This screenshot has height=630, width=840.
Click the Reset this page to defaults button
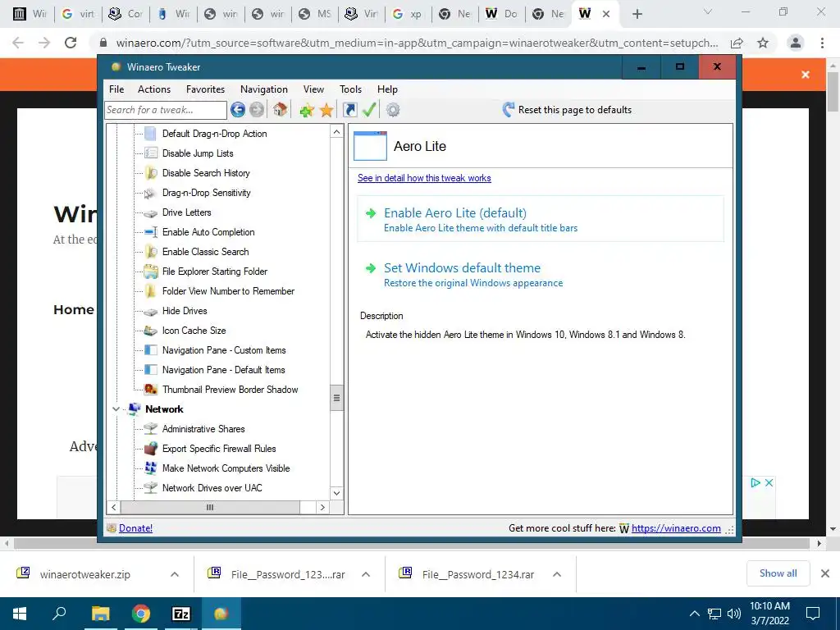pos(567,110)
